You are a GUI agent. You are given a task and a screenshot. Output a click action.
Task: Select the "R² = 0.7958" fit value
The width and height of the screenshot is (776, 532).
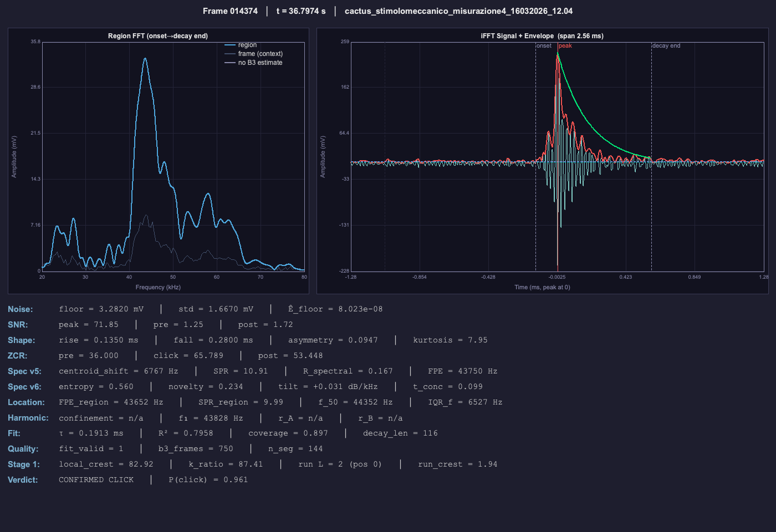click(x=186, y=433)
